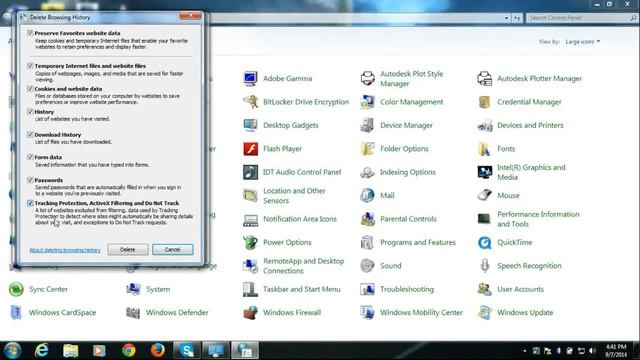Click the volume icon in system tray
The height and width of the screenshot is (360, 640).
click(x=593, y=351)
